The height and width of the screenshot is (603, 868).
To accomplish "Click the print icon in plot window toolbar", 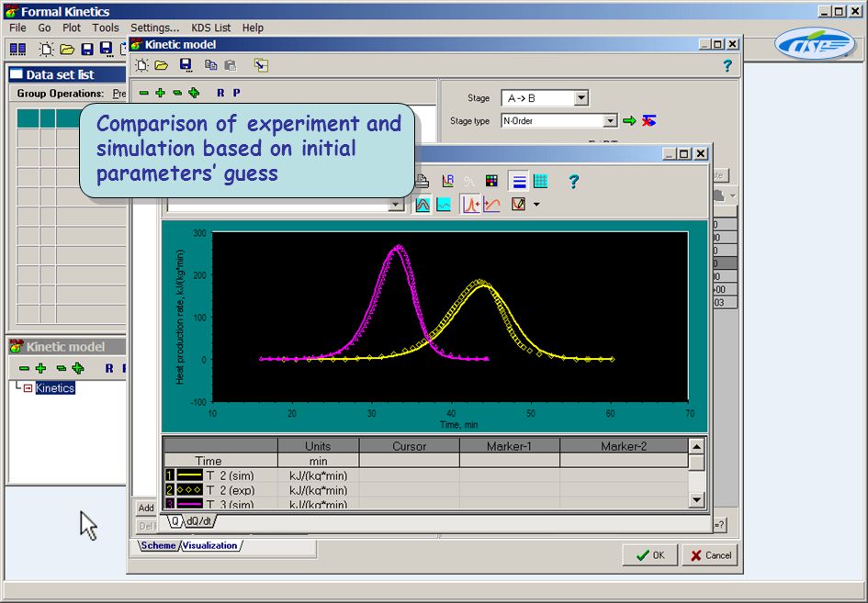I will pyautogui.click(x=423, y=181).
